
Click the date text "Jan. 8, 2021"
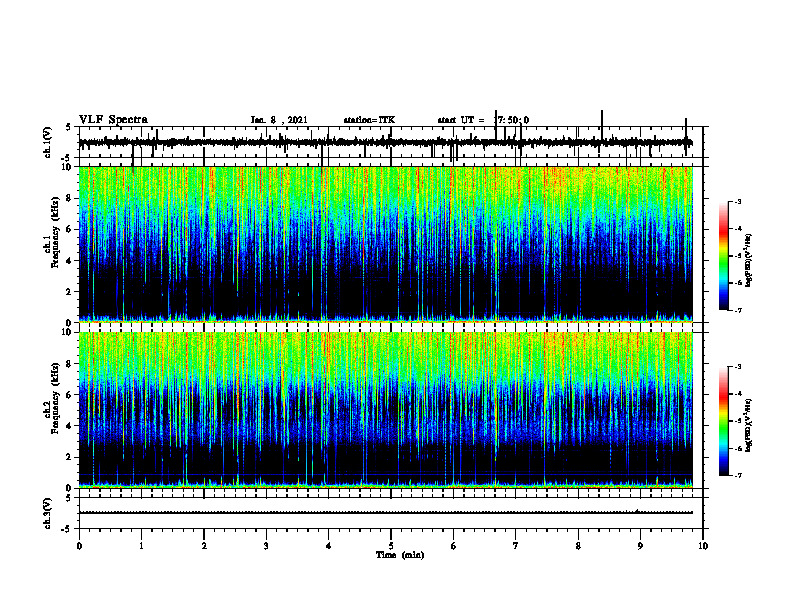tap(279, 120)
